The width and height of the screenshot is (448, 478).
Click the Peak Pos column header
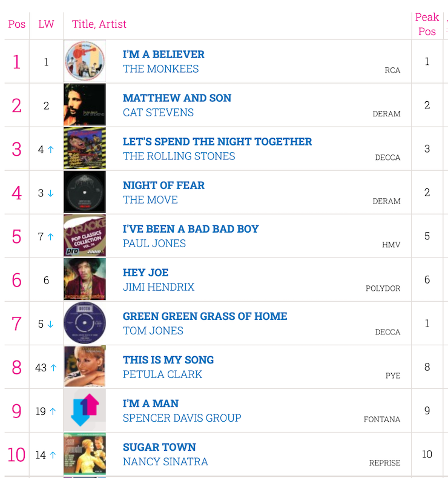point(427,24)
